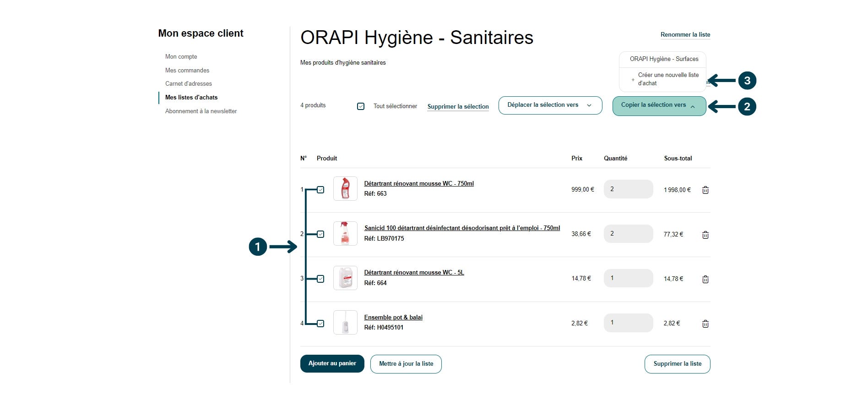Collapse Copier la sélection vers dropdown

tap(659, 106)
